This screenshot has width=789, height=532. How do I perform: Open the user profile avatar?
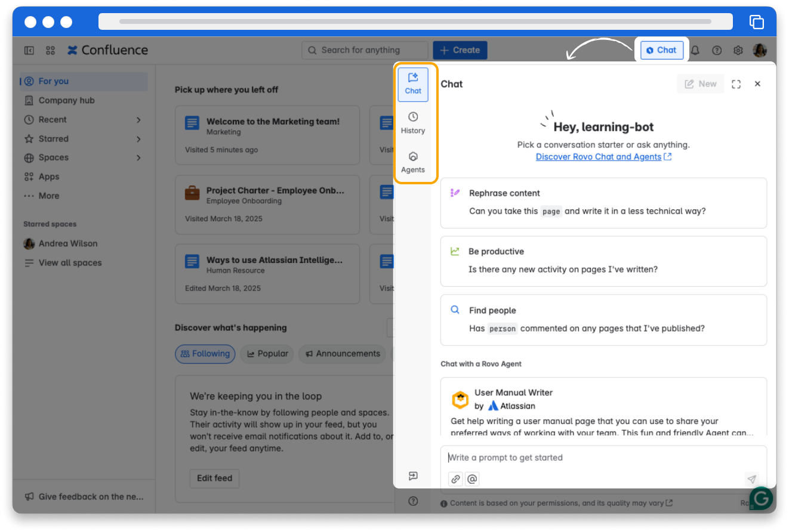pyautogui.click(x=760, y=50)
